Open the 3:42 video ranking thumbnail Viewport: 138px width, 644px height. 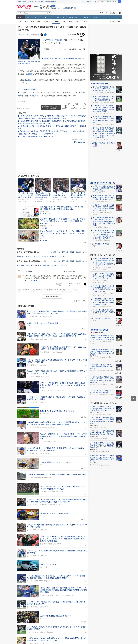pyautogui.click(x=119, y=261)
